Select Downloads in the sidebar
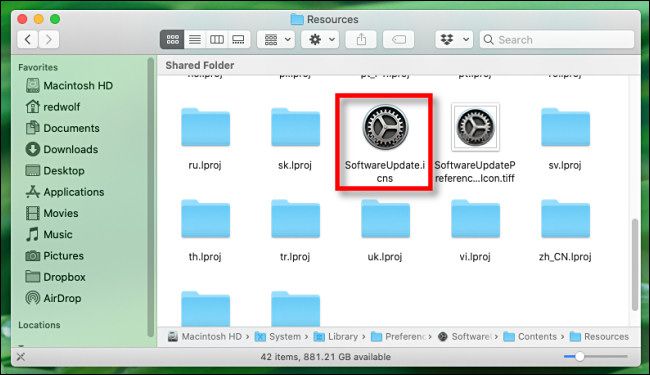The image size is (650, 375). pos(62,149)
